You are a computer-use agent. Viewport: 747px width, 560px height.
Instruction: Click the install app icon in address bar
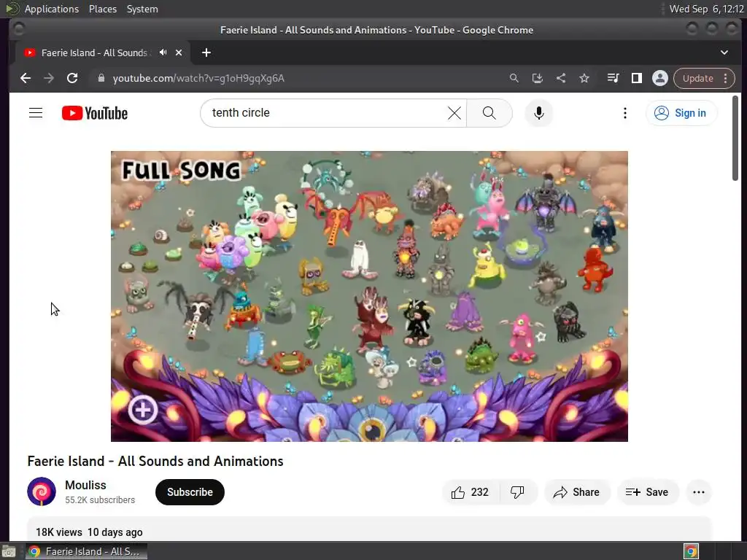click(x=538, y=78)
